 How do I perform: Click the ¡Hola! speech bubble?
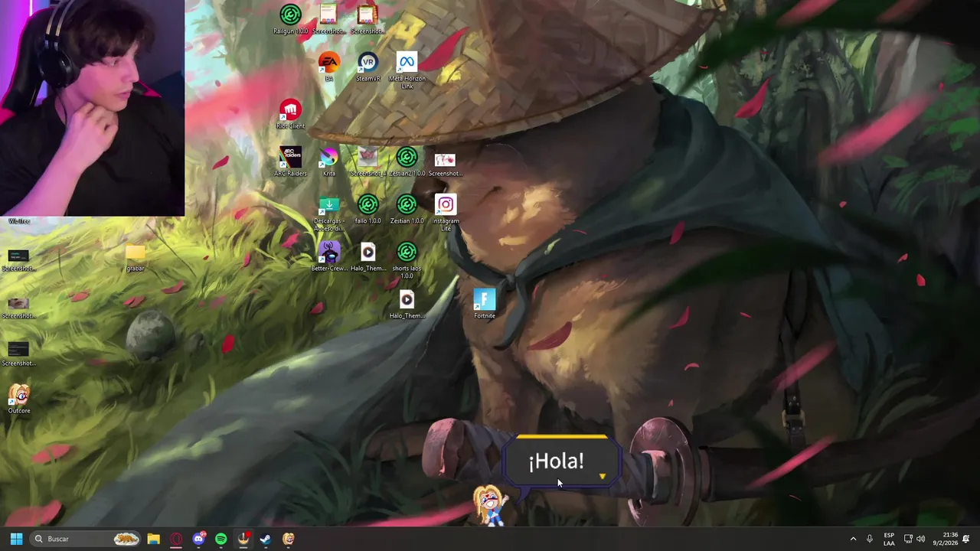point(562,461)
